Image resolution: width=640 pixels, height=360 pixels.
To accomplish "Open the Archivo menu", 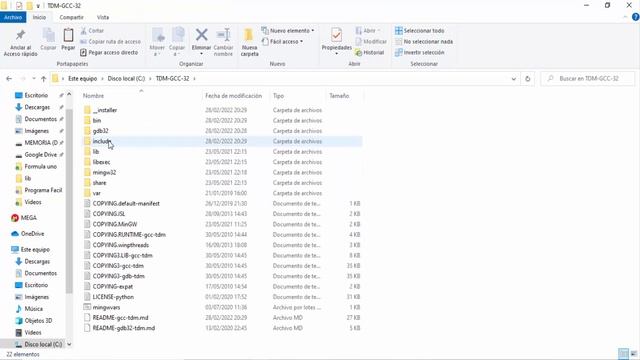I will (x=13, y=17).
